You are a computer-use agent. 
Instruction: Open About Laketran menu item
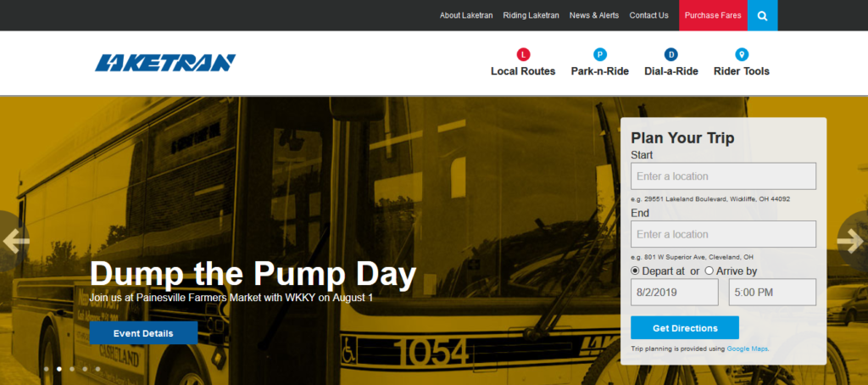pyautogui.click(x=466, y=15)
